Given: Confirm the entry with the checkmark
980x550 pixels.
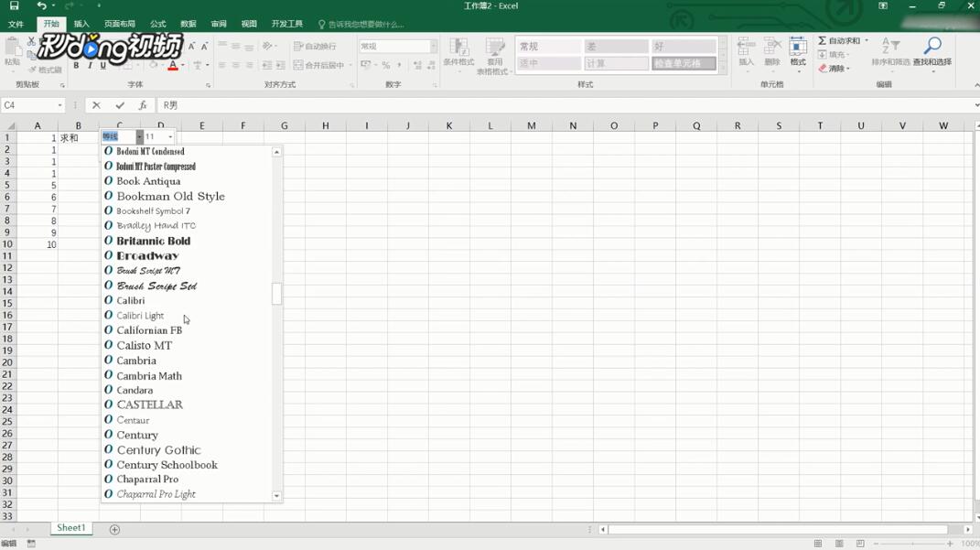Looking at the screenshot, I should (119, 105).
